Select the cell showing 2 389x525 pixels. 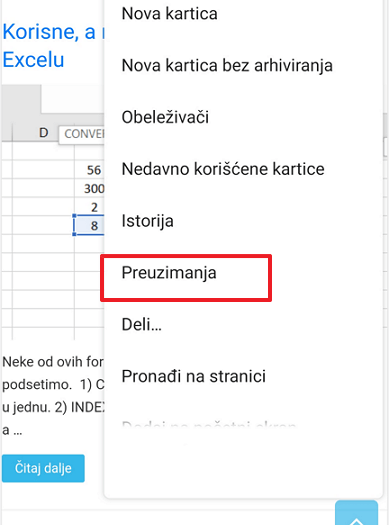(x=89, y=207)
